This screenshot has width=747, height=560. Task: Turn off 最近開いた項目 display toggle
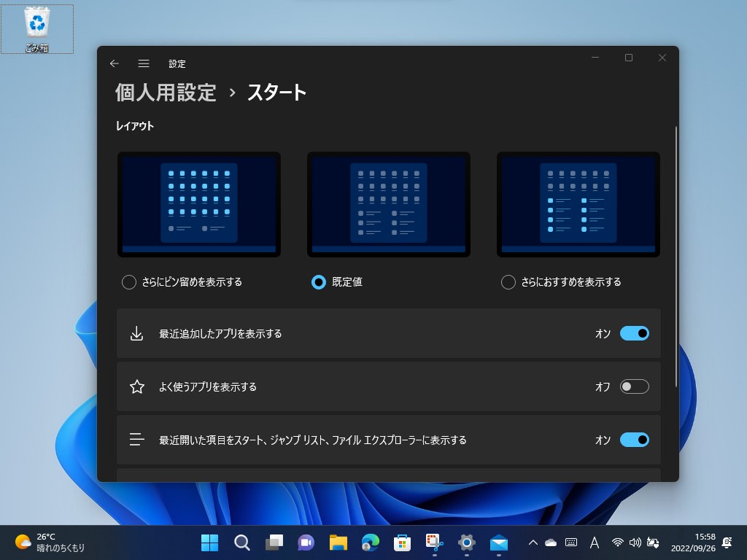[634, 440]
